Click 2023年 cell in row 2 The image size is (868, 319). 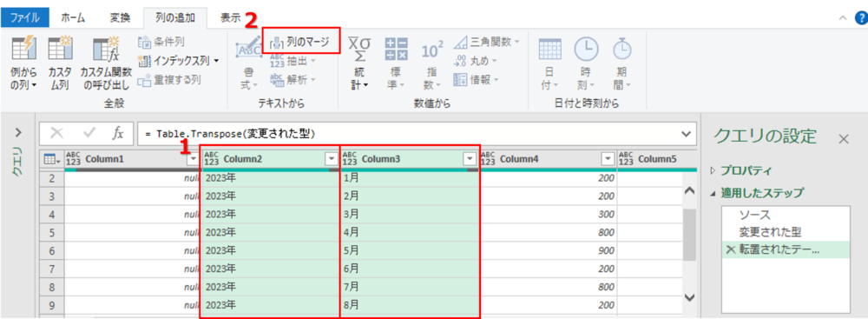[271, 179]
